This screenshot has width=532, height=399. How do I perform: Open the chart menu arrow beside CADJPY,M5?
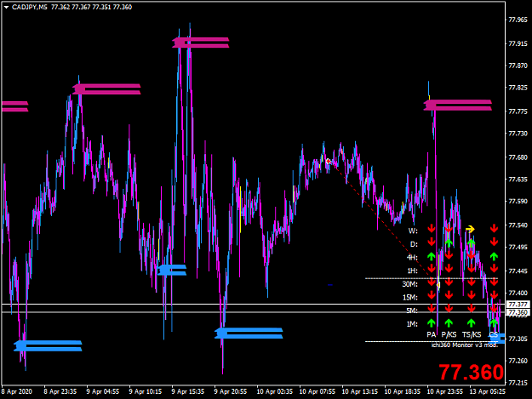click(6, 7)
